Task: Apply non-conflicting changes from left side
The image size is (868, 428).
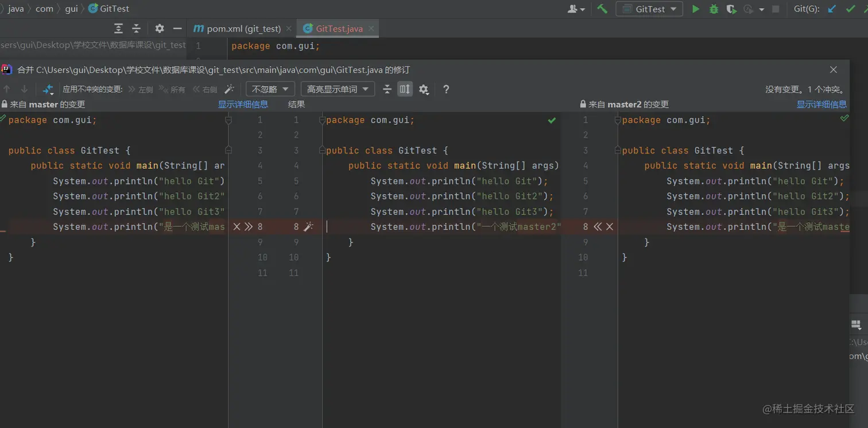Action: (141, 89)
